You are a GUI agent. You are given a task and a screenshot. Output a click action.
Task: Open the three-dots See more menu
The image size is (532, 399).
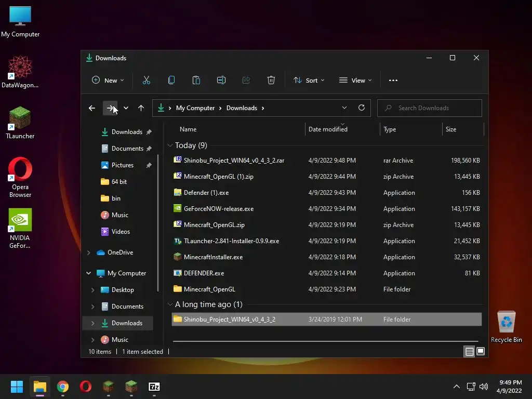pos(393,81)
